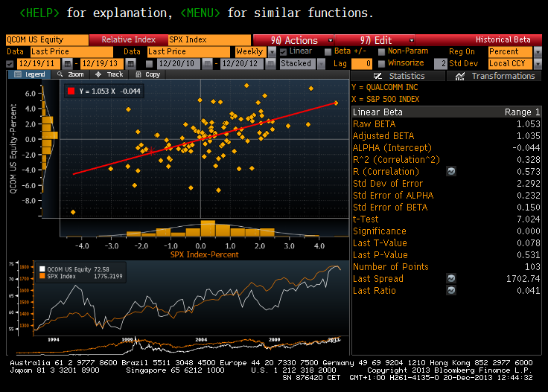Screen dimensions: 548x392
Task: Toggle first date range checkbox
Action: [x=10, y=64]
